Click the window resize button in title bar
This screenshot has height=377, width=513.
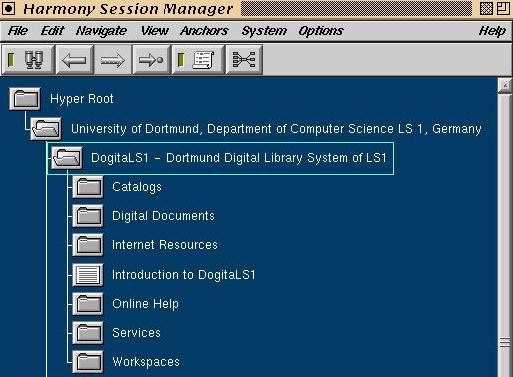coord(503,9)
